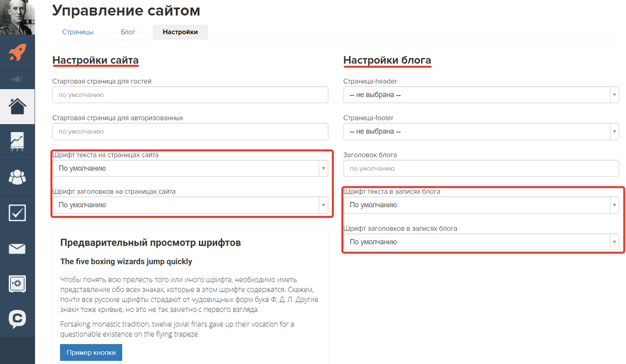
Task: Click the rocket icon in sidebar
Action: (x=17, y=53)
